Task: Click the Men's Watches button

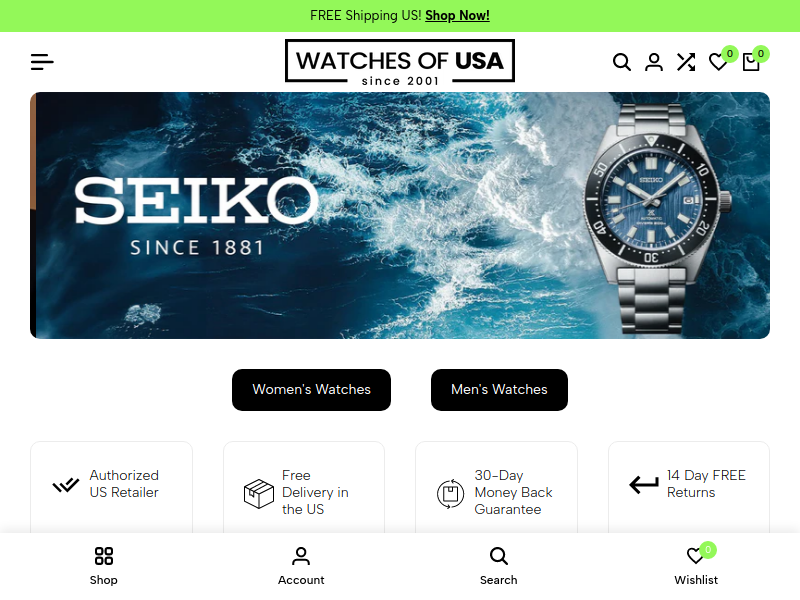Action: [499, 390]
